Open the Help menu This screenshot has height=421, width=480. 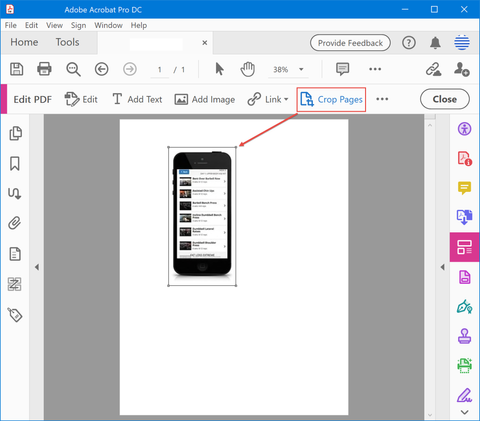coord(139,25)
